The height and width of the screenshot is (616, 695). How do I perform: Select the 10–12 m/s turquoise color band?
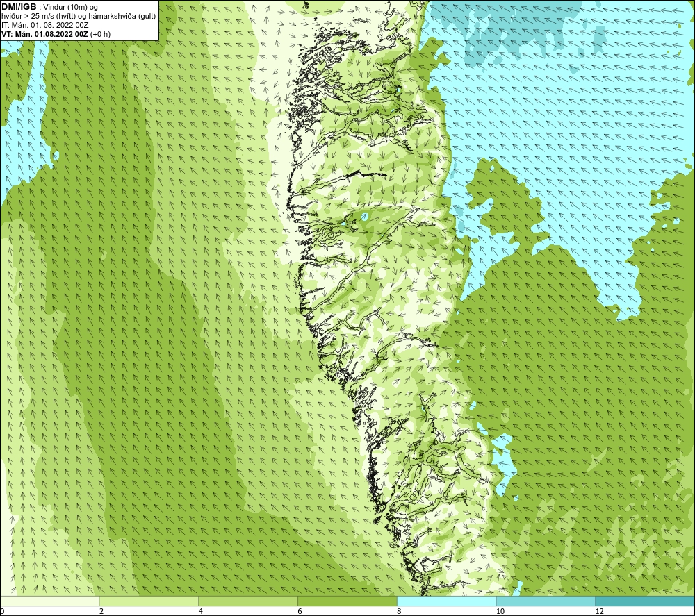tap(546, 601)
